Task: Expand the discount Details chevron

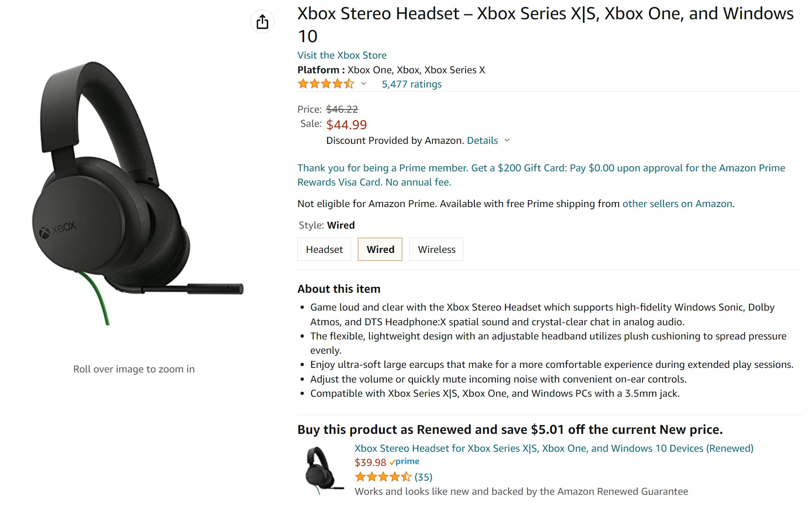Action: pyautogui.click(x=507, y=140)
